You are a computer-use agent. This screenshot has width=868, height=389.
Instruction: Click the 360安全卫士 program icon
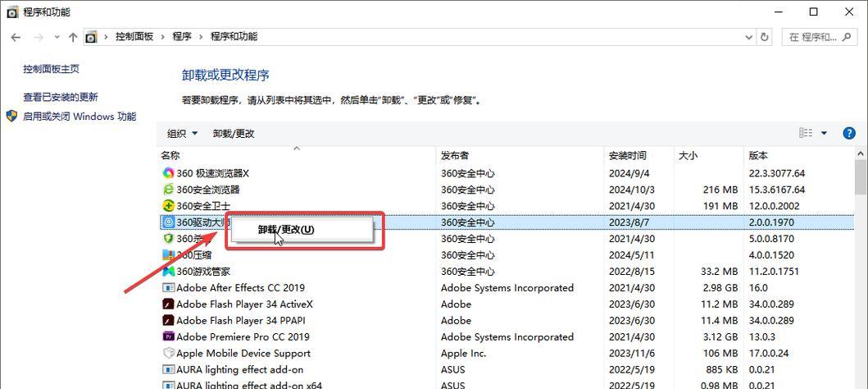click(x=168, y=206)
